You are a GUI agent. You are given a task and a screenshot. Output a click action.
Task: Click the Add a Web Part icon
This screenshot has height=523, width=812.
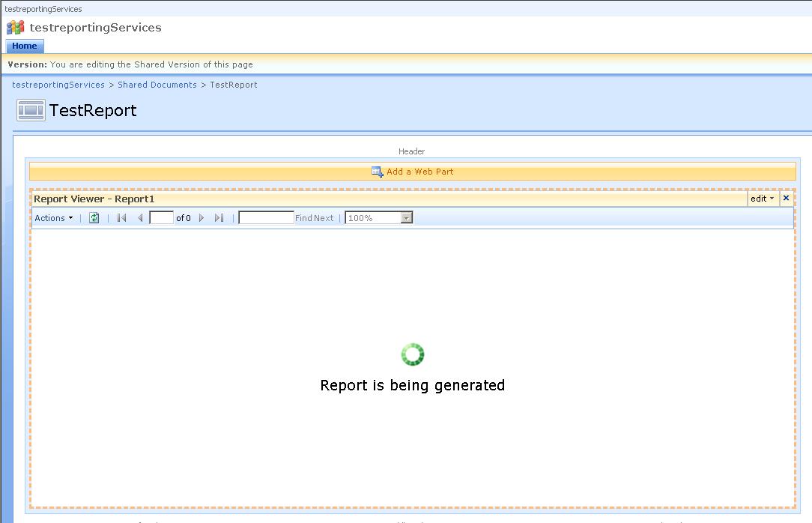pos(378,172)
